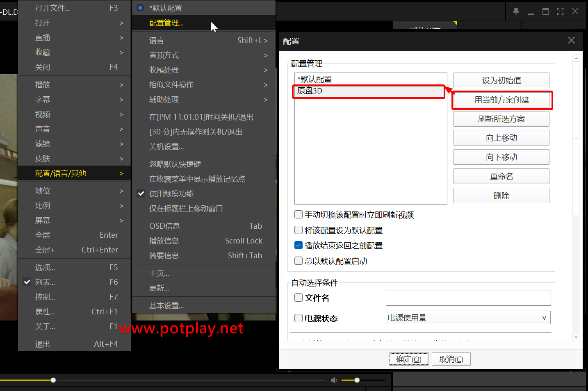
Task: Toggle 列表... checked menu item
Action: click(x=75, y=282)
